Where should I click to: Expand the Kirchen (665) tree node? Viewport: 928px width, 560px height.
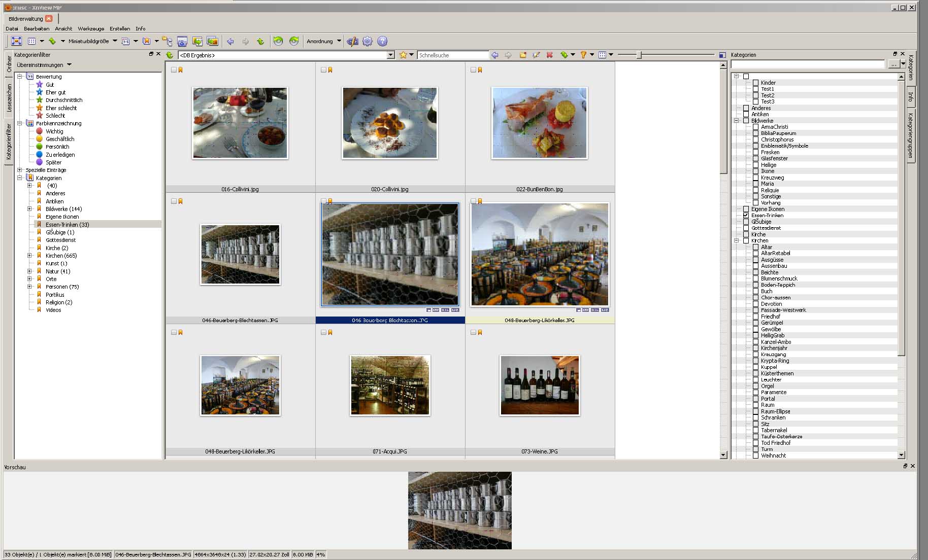point(29,256)
